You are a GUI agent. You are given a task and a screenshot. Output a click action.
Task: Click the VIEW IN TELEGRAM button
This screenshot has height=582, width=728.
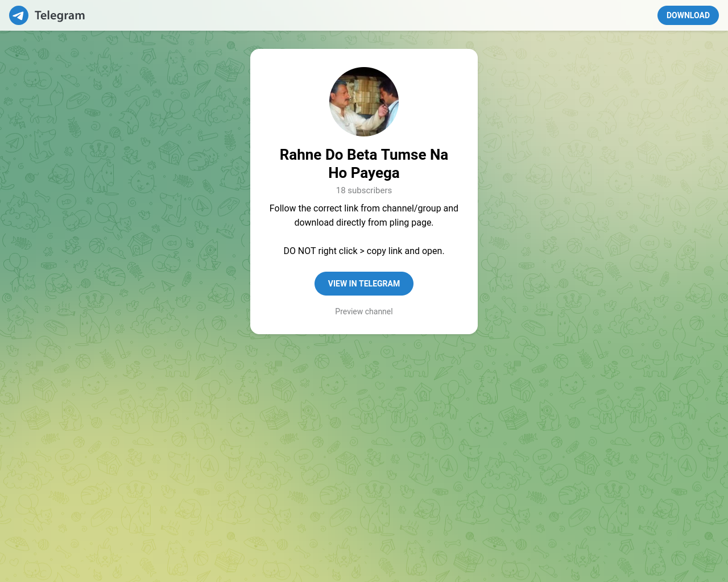point(364,284)
